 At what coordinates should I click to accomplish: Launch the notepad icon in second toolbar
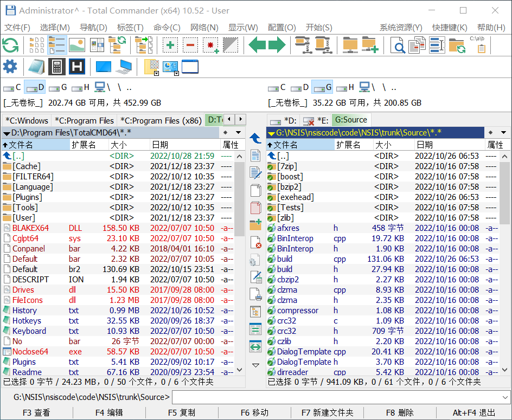coord(36,67)
